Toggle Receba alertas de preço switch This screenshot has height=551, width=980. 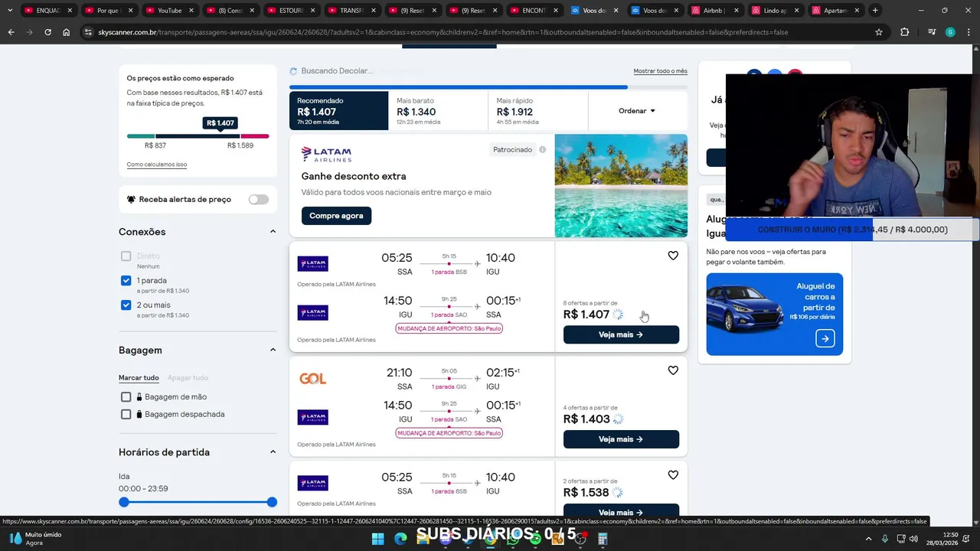pos(259,199)
